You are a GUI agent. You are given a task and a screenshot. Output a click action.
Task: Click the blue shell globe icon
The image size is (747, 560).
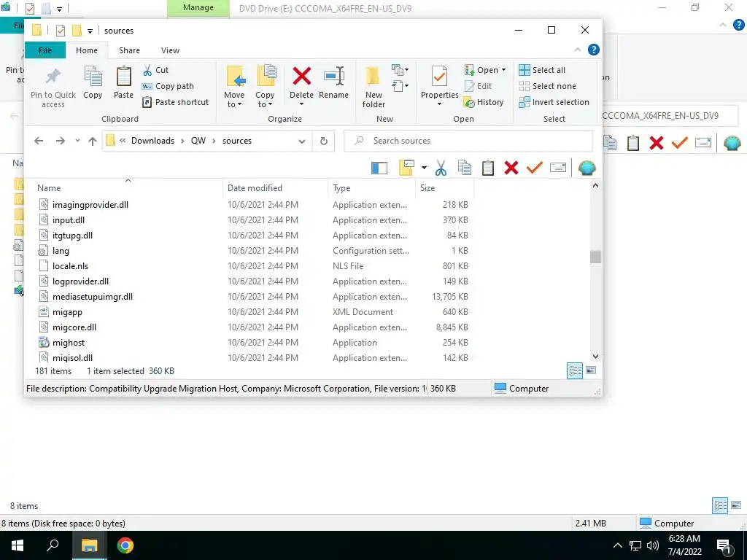(587, 168)
